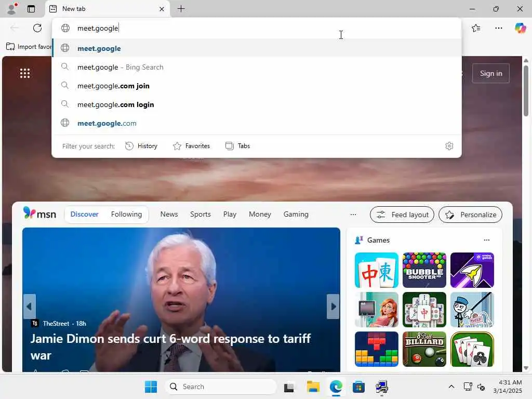Screen dimensions: 532x399
Task: Click the msn logo
Action: click(39, 214)
